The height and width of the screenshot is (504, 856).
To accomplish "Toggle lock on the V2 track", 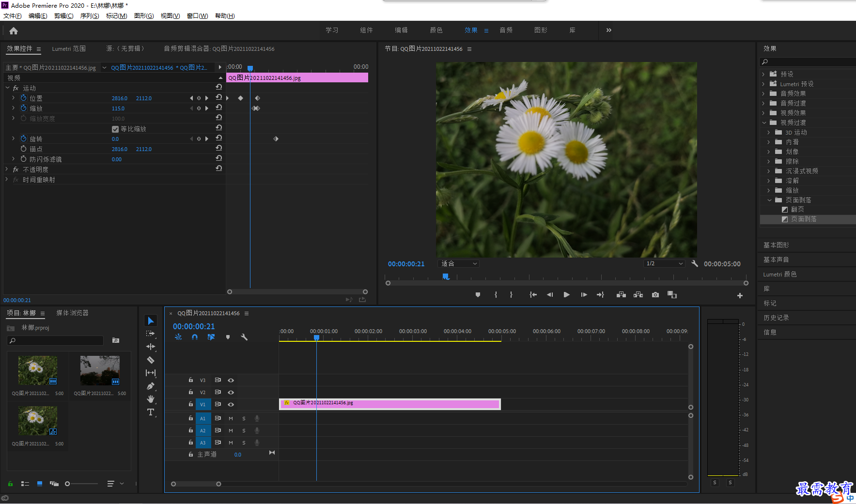I will click(191, 392).
